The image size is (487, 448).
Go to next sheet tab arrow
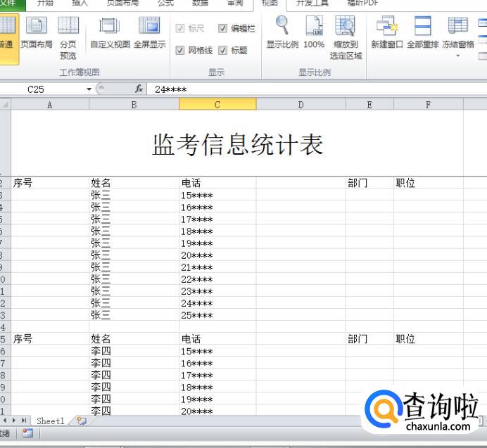coord(14,421)
